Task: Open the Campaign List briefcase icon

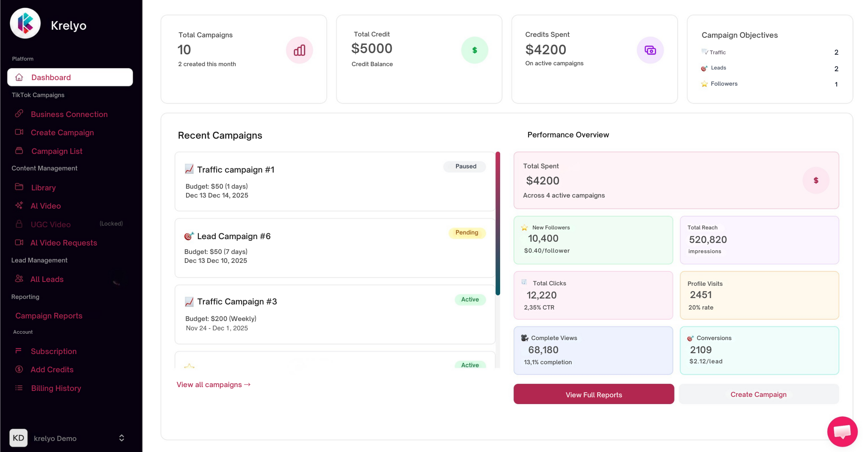Action: [19, 151]
